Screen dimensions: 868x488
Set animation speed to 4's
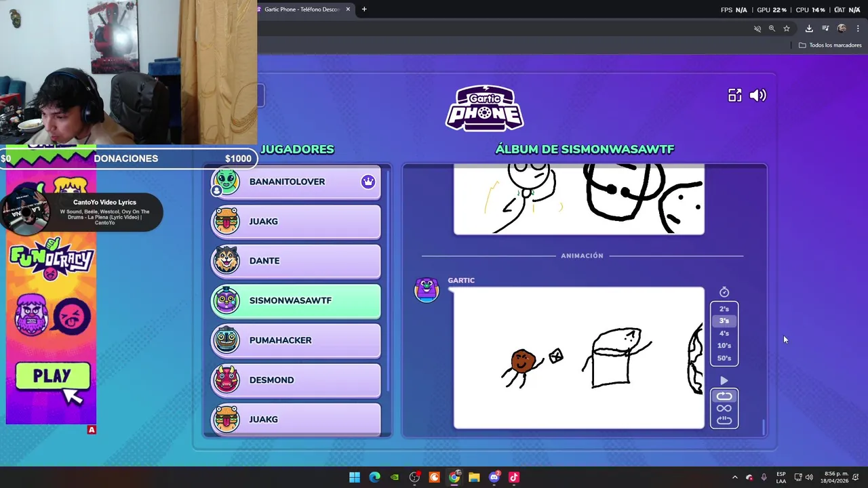[x=724, y=333]
